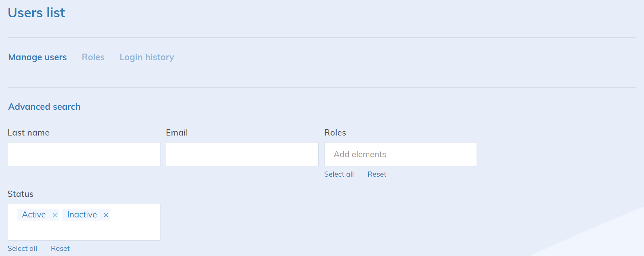Focus the Last name input field
Screen dimensions: 644x256
click(x=84, y=154)
